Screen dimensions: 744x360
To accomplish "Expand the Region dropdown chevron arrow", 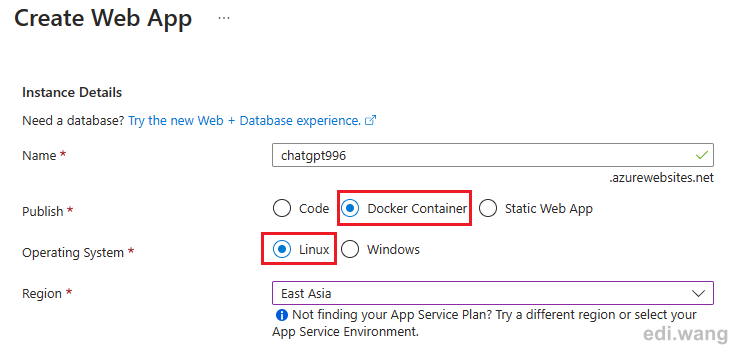I will [698, 293].
